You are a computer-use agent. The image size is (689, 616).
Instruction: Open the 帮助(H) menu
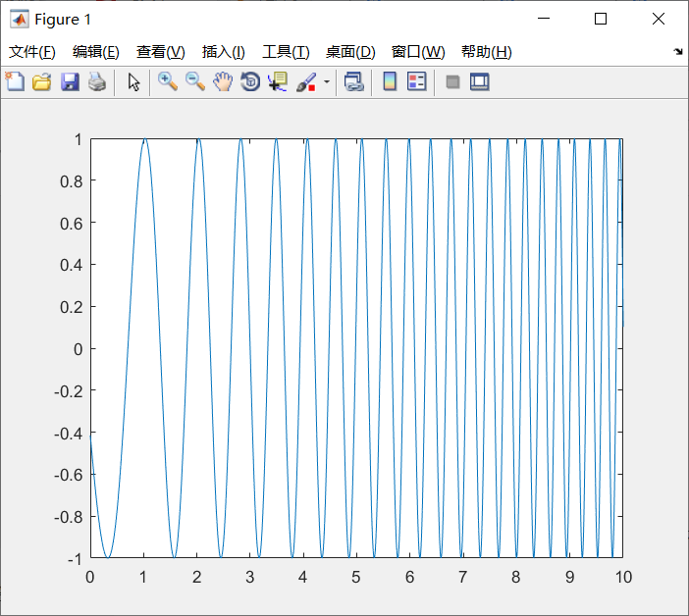(x=487, y=52)
